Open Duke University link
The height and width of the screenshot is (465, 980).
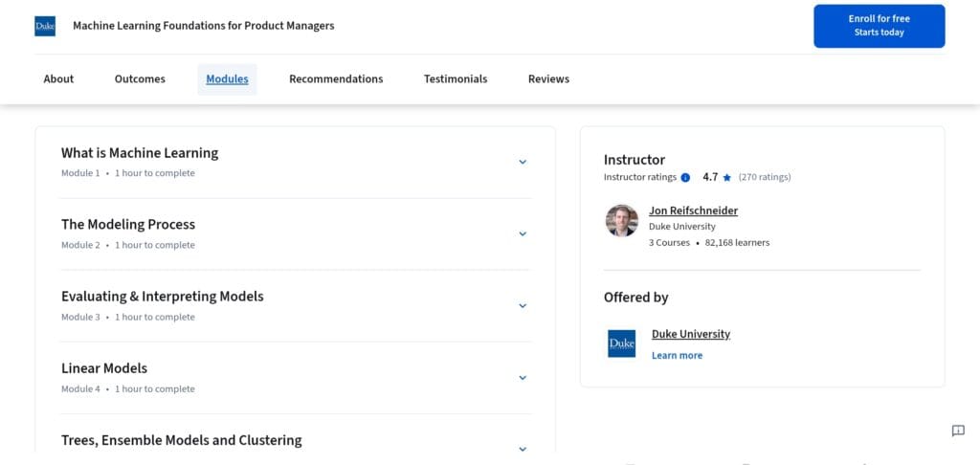point(691,334)
